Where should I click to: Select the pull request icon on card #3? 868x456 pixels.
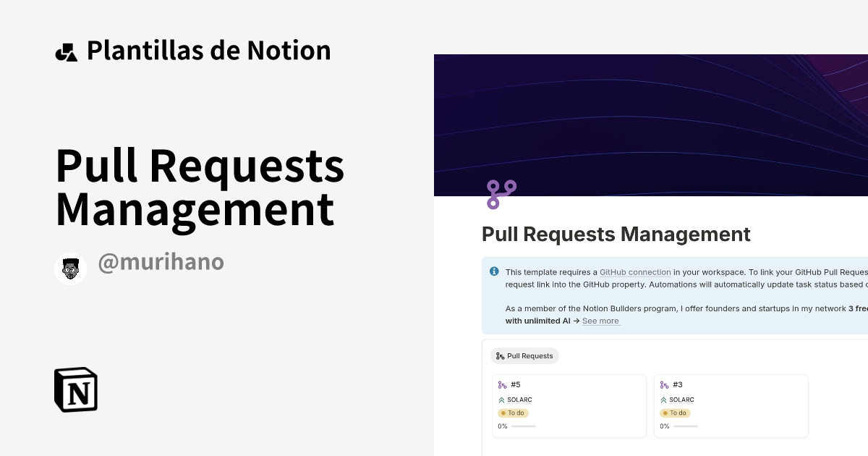(x=664, y=384)
